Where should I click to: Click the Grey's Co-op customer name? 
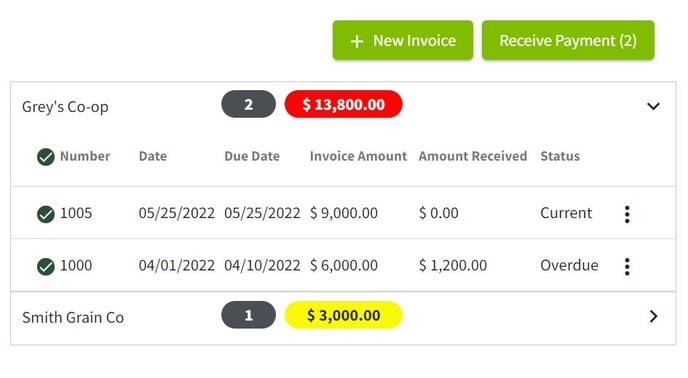(65, 107)
